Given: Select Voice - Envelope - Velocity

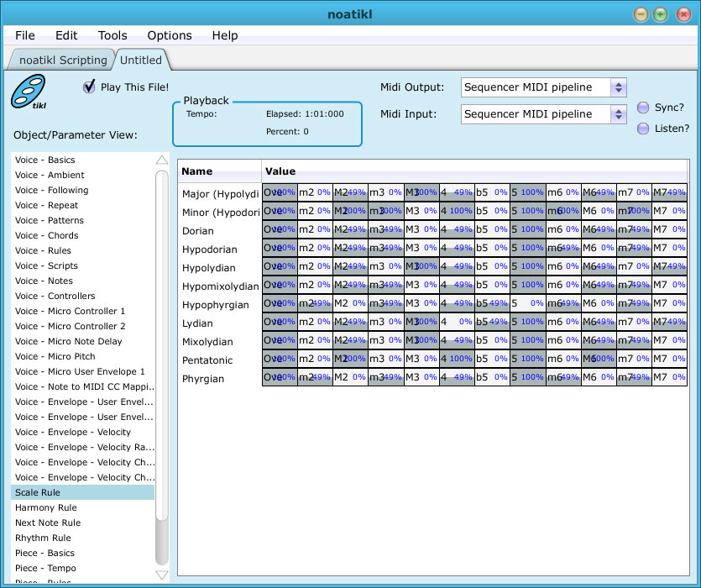Looking at the screenshot, I should (x=83, y=433).
